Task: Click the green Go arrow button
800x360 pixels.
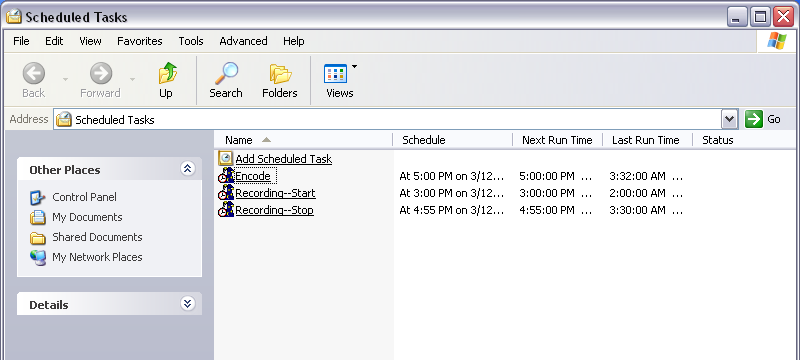Action: [754, 119]
